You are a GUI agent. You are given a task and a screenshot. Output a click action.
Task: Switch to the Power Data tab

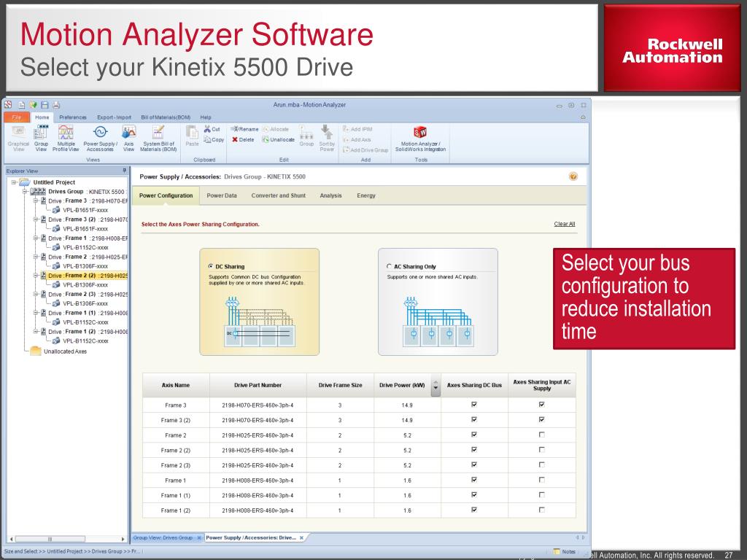coord(222,195)
